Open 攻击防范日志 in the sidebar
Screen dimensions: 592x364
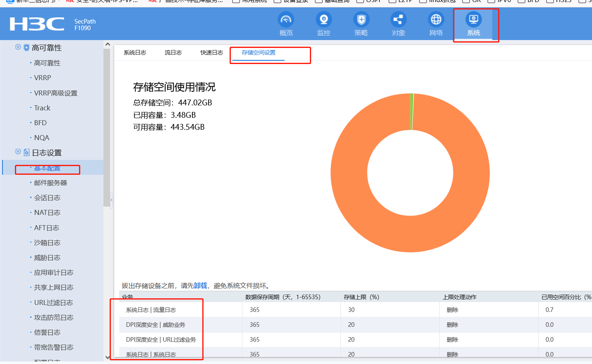pos(54,317)
